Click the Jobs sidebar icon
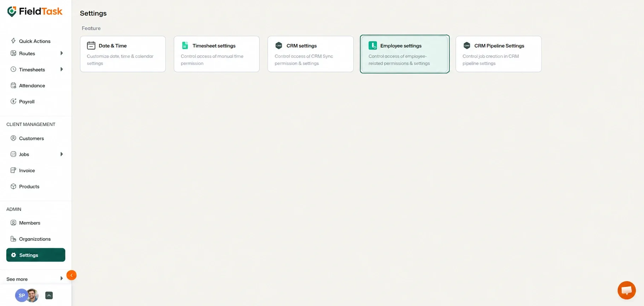The height and width of the screenshot is (306, 644). click(x=13, y=154)
